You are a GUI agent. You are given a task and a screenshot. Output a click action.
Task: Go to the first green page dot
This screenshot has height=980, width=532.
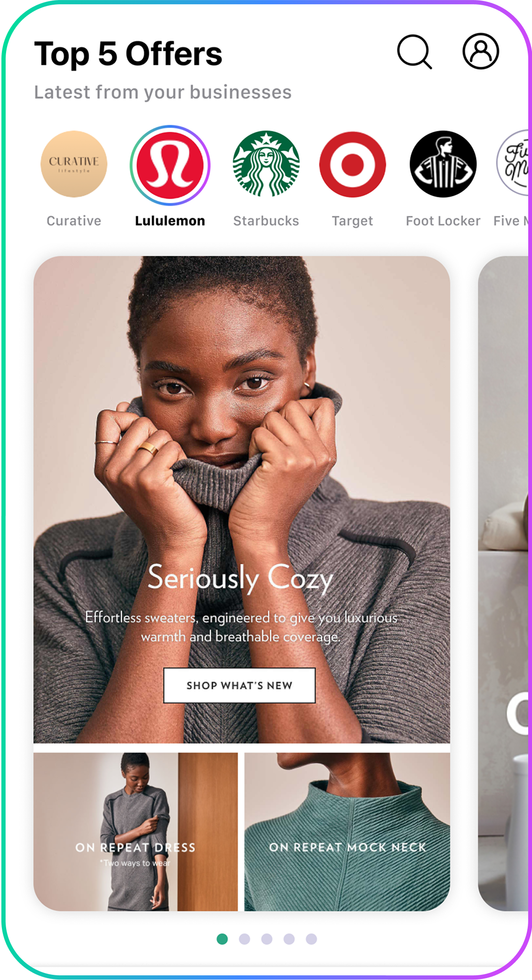click(x=222, y=939)
